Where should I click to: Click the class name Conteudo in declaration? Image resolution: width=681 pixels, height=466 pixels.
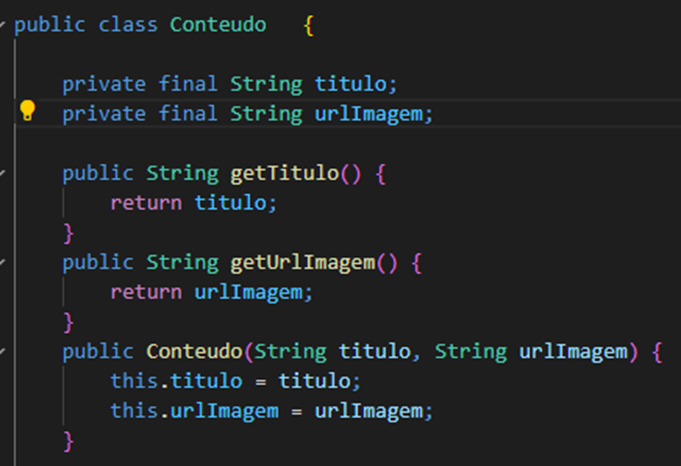[218, 24]
